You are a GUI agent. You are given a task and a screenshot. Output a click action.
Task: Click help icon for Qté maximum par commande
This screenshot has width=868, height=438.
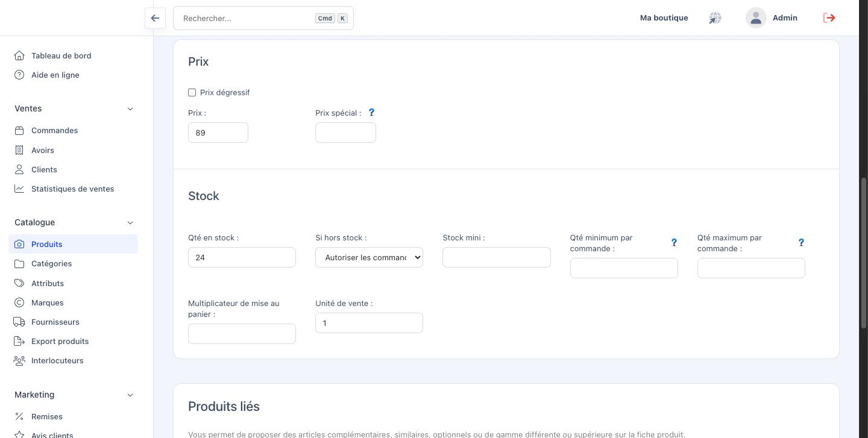(x=801, y=242)
